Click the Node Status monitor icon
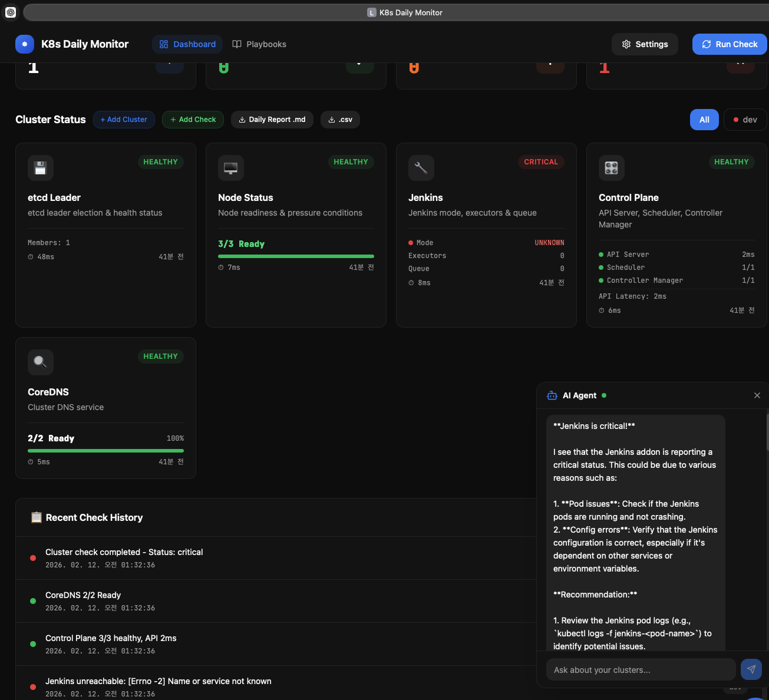 tap(231, 168)
